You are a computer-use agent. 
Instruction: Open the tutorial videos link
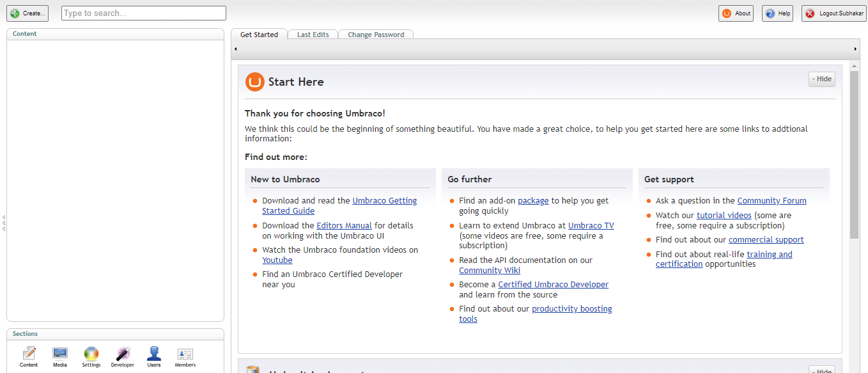click(x=724, y=215)
